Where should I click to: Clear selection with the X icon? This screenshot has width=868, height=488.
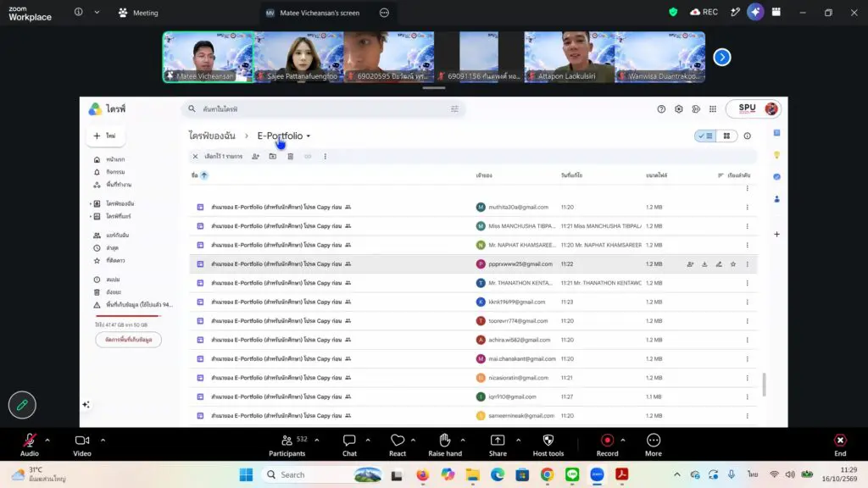coord(195,157)
